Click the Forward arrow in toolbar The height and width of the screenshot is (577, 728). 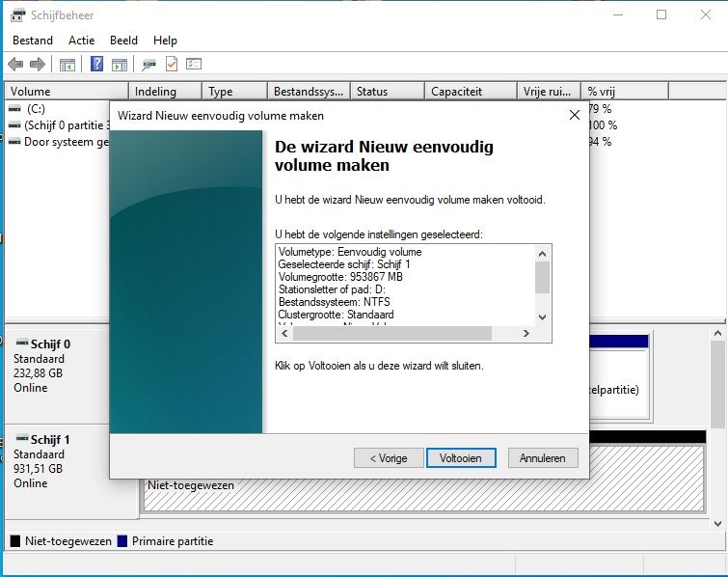[38, 65]
